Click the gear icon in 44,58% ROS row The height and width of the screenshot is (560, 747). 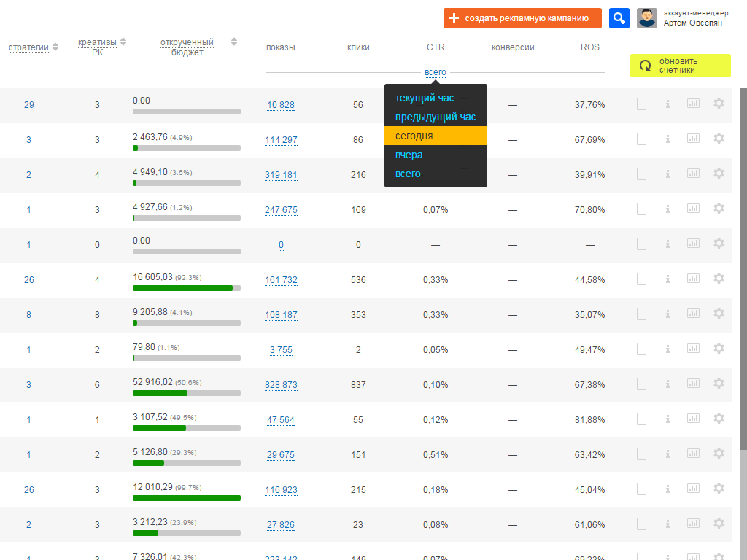click(719, 279)
